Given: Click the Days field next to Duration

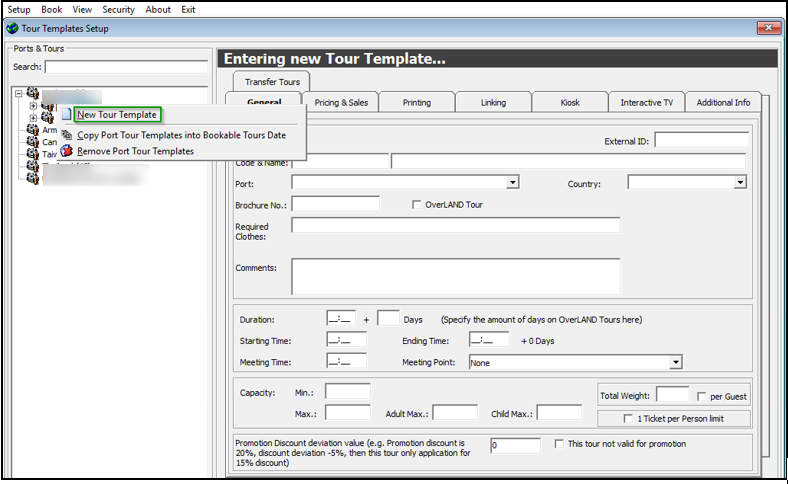Looking at the screenshot, I should [388, 318].
